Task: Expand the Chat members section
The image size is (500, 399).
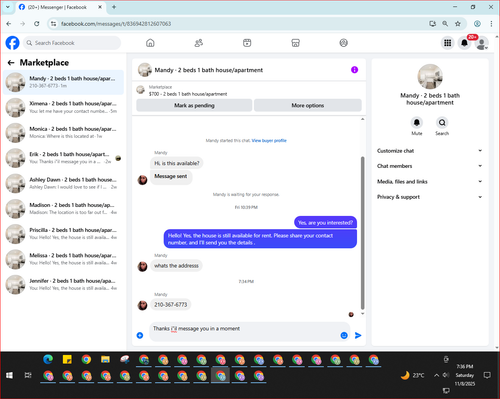Action: click(430, 166)
